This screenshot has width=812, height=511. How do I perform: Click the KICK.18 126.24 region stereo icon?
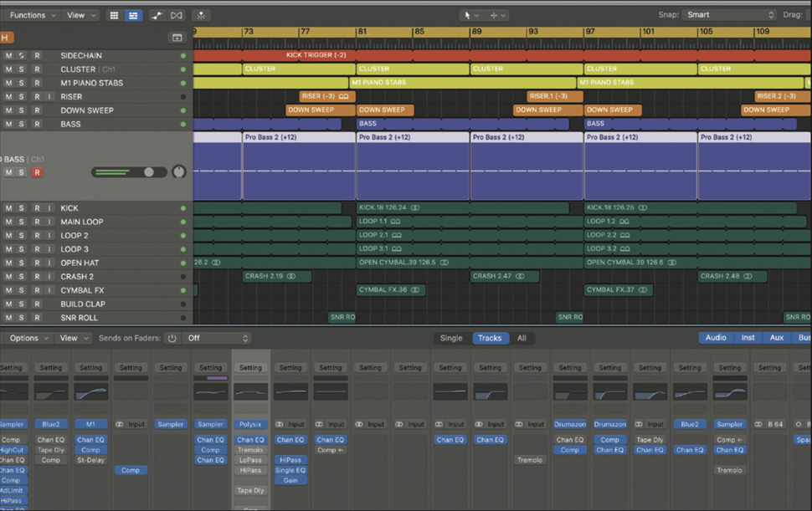(x=415, y=207)
